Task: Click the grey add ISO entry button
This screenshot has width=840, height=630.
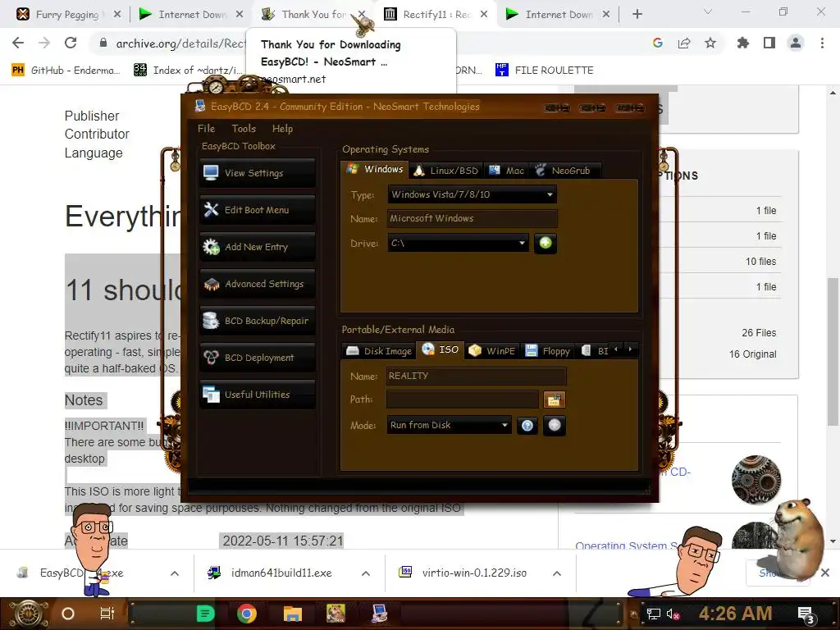Action: 555,426
